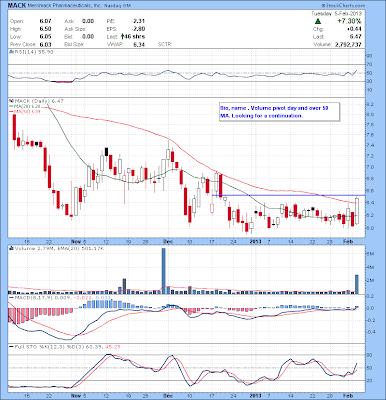Click the Nov date label under price chart
The width and height of the screenshot is (386, 400).
click(76, 241)
